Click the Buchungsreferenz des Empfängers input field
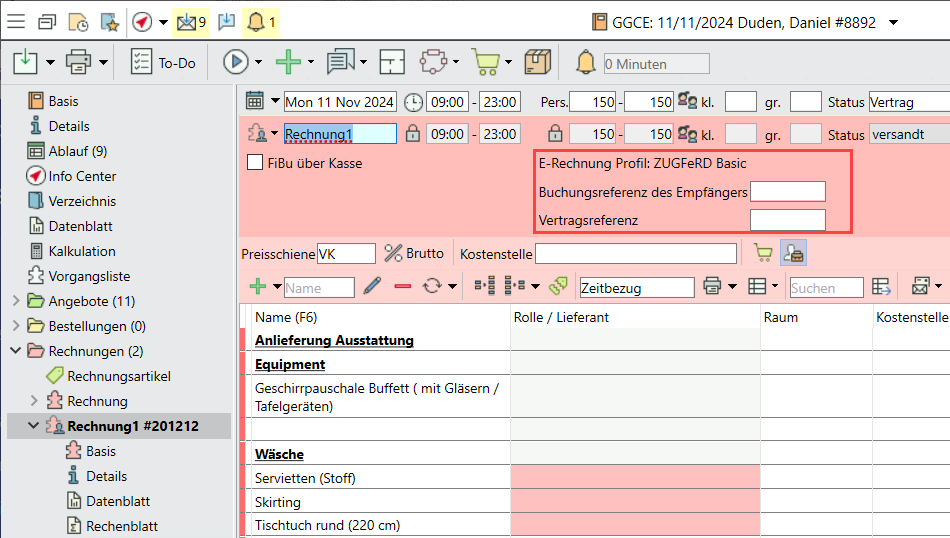The height and width of the screenshot is (538, 950). tap(787, 192)
